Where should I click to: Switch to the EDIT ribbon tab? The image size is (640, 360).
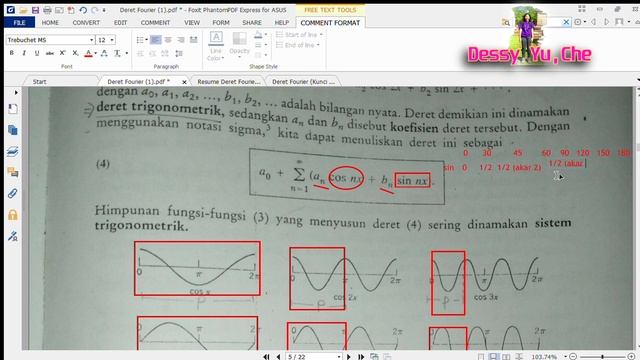pos(120,22)
